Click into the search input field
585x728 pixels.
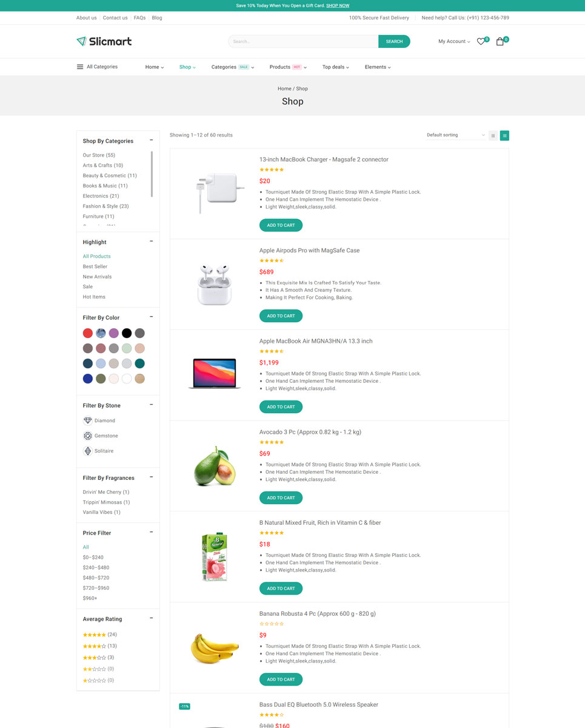tap(303, 41)
